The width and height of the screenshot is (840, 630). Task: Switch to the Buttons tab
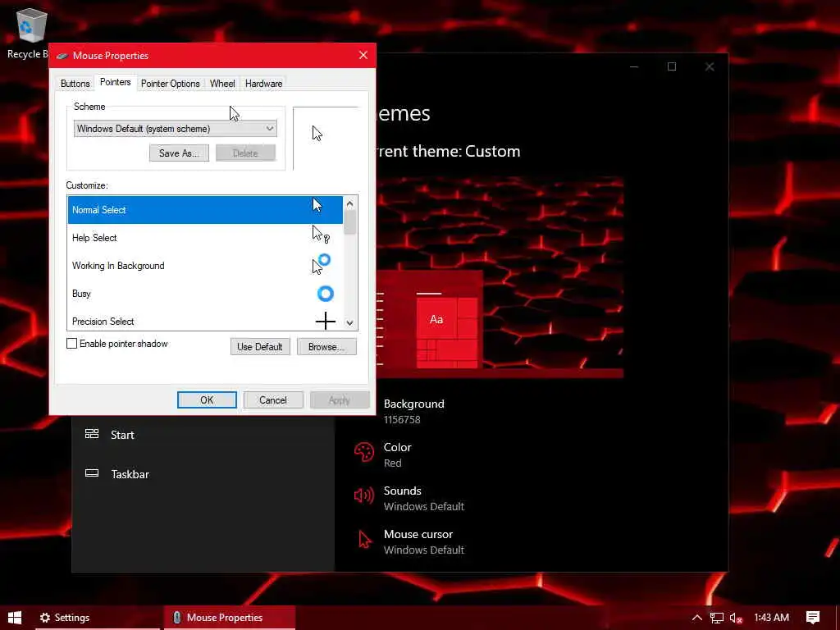point(75,84)
